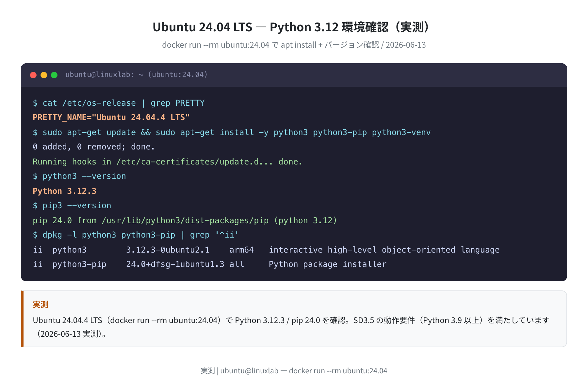Select PRETTY_NAME="Ubuntu 24.04.4 LTS" output

(111, 117)
